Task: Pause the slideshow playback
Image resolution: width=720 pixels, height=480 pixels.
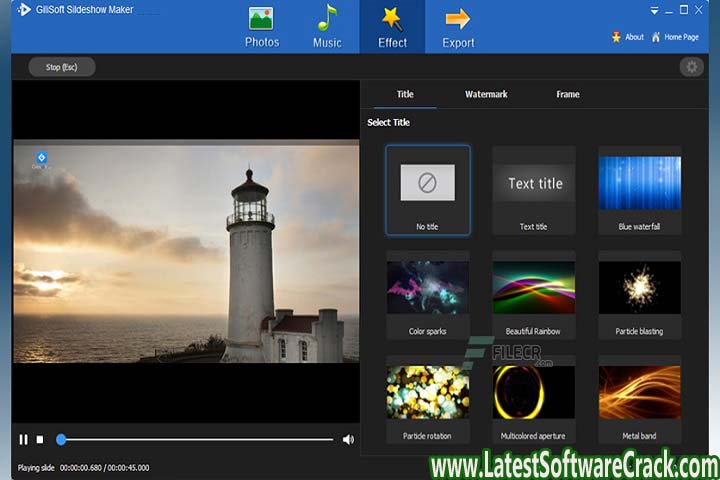Action: click(23, 439)
